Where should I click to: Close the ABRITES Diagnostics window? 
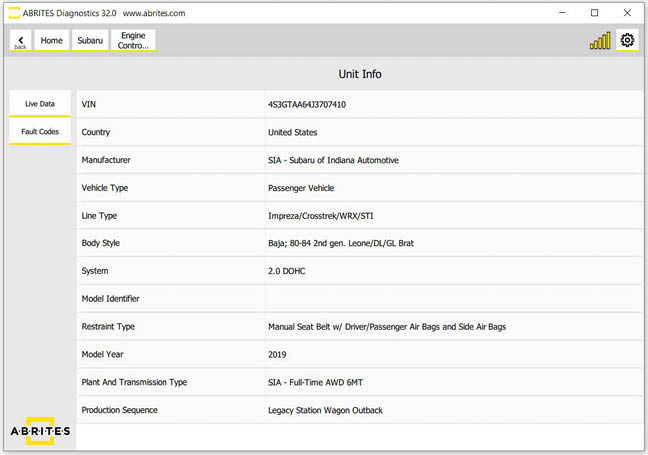pos(626,13)
